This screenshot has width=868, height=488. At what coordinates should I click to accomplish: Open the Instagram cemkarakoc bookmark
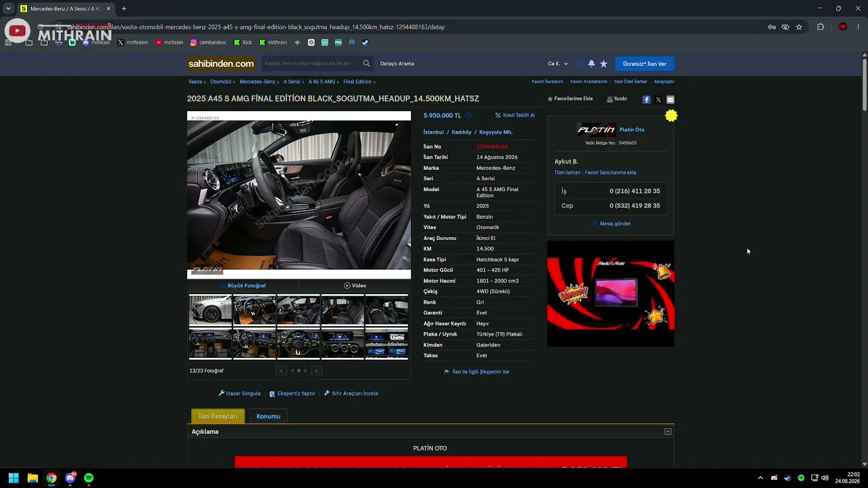(x=208, y=43)
